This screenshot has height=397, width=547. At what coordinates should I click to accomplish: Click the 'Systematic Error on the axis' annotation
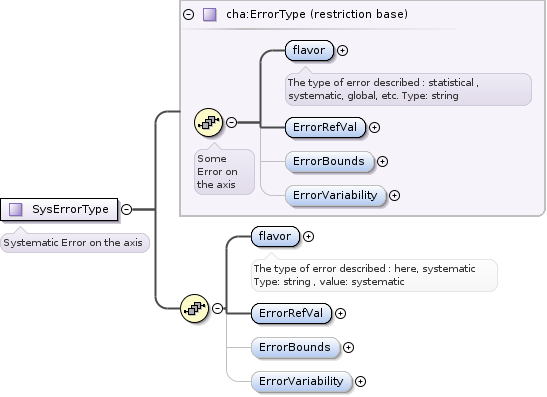pyautogui.click(x=75, y=243)
